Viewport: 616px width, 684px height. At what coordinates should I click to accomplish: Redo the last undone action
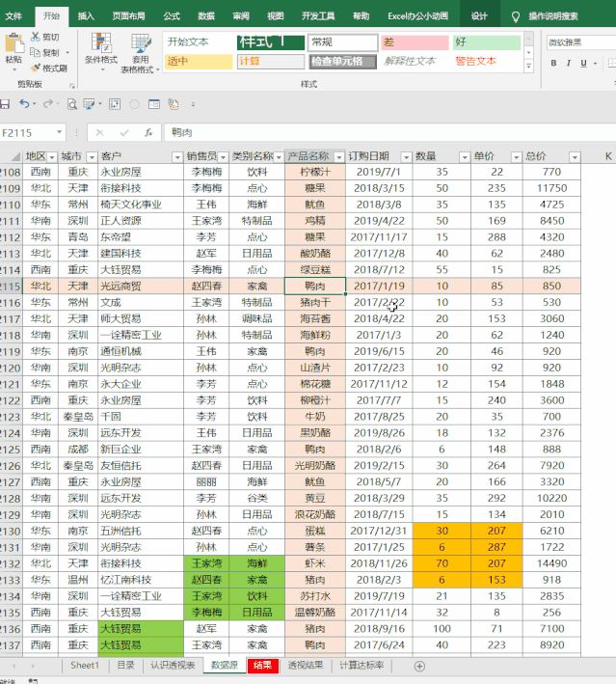[x=48, y=104]
